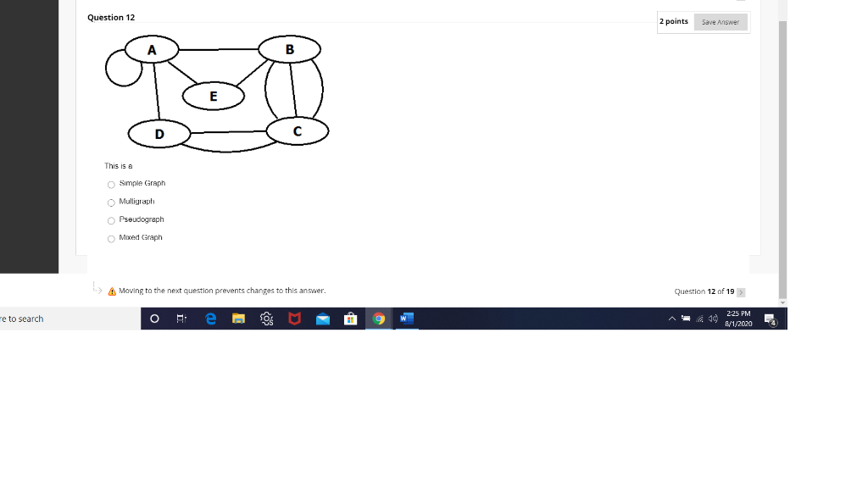The height and width of the screenshot is (488, 868).
Task: Click the 'This is a' prompt text
Action: [119, 166]
